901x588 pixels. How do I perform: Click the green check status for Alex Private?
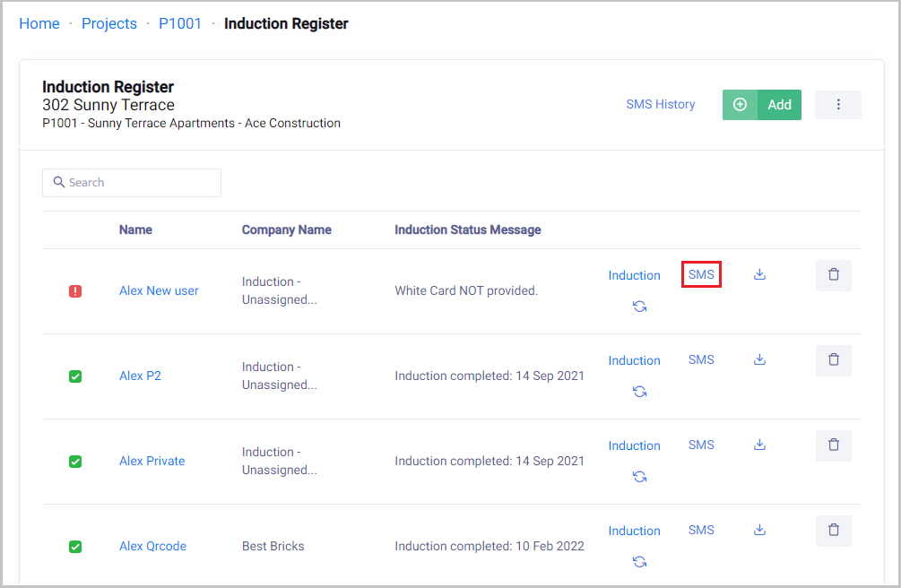(x=75, y=462)
